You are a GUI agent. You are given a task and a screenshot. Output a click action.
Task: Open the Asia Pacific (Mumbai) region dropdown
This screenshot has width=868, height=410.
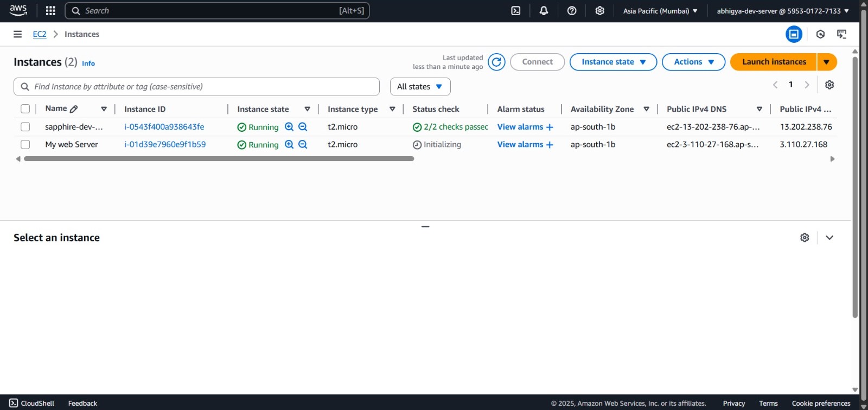pyautogui.click(x=660, y=11)
